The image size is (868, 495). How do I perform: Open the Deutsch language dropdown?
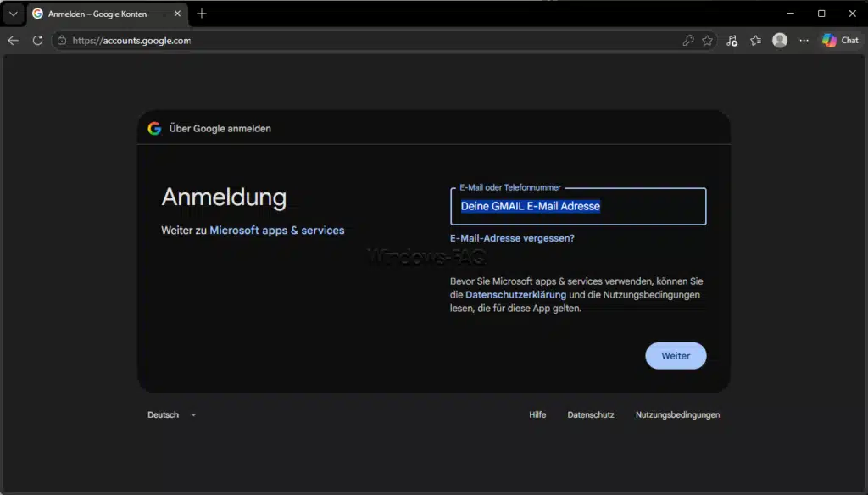click(x=171, y=414)
